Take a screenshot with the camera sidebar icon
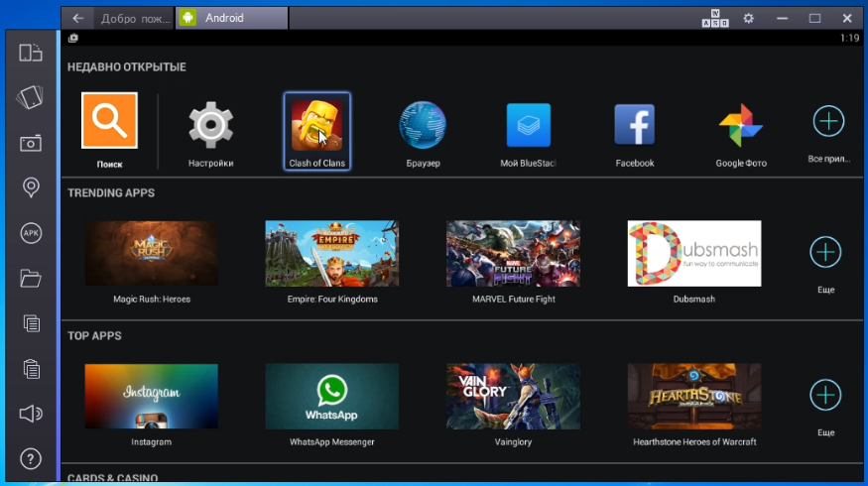This screenshot has width=868, height=486. coord(31,144)
